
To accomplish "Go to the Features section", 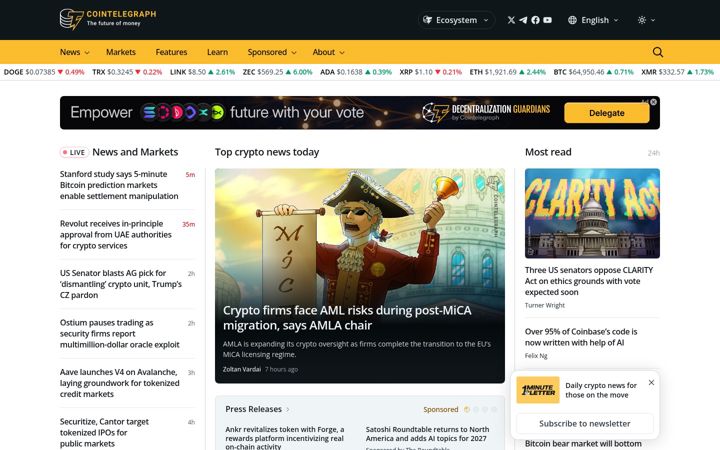I will pos(171,52).
